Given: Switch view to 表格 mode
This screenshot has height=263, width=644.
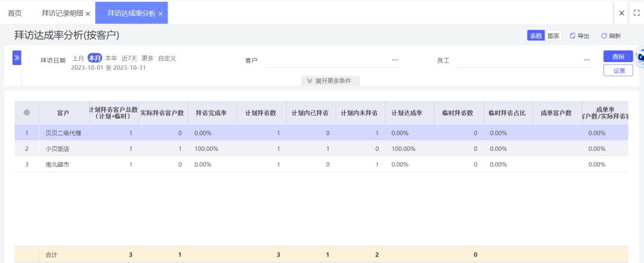Looking at the screenshot, I should pyautogui.click(x=535, y=36).
